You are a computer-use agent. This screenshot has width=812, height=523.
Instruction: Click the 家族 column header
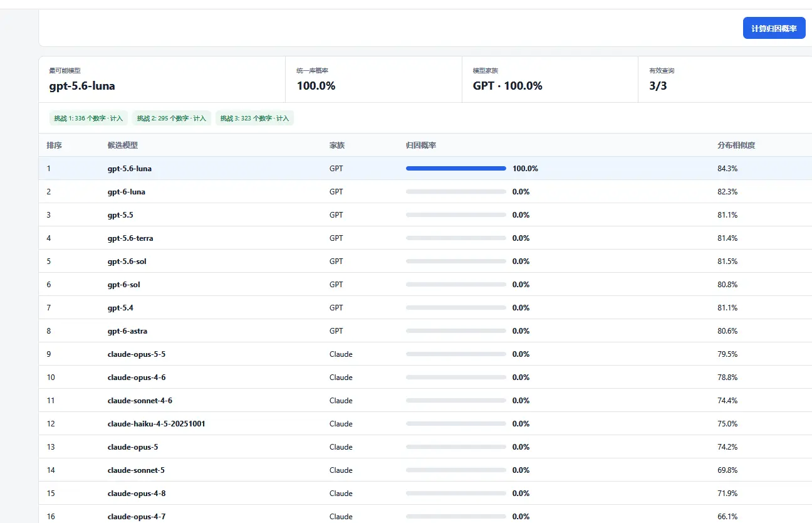point(337,145)
